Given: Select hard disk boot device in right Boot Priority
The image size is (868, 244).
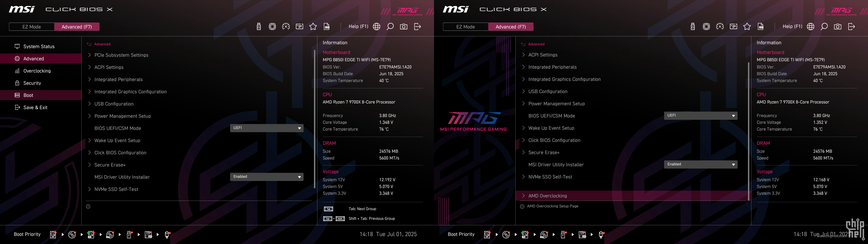Looking at the screenshot, I should (x=487, y=235).
